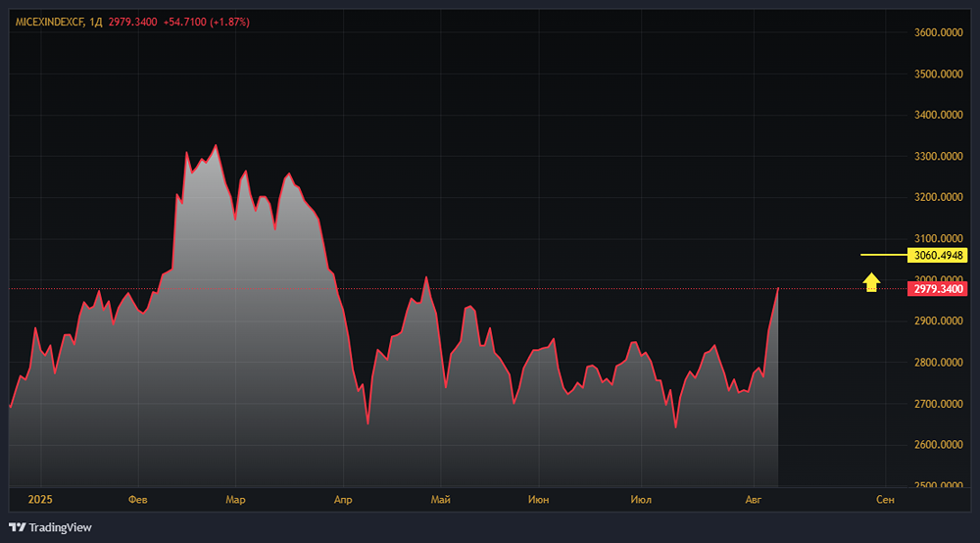Click the 3600.0000 price scale label

939,32
